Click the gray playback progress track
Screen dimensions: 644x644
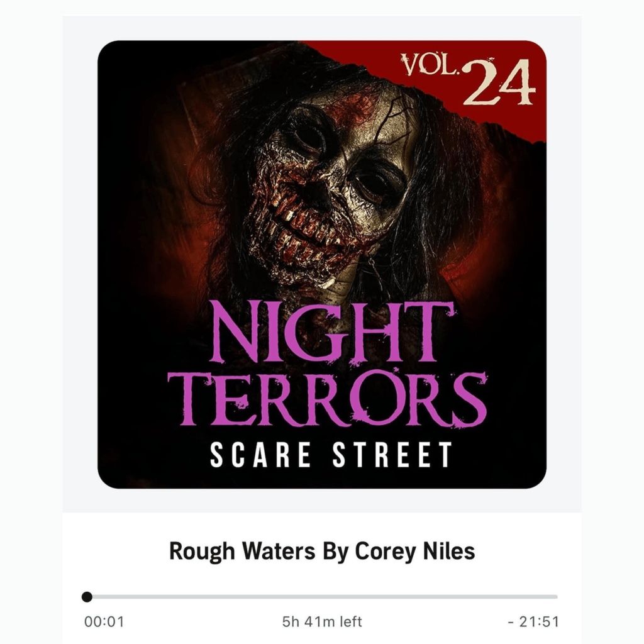[x=322, y=597]
